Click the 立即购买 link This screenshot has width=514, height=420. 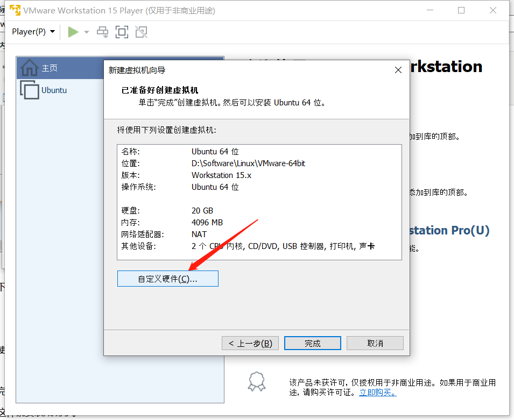coord(378,392)
